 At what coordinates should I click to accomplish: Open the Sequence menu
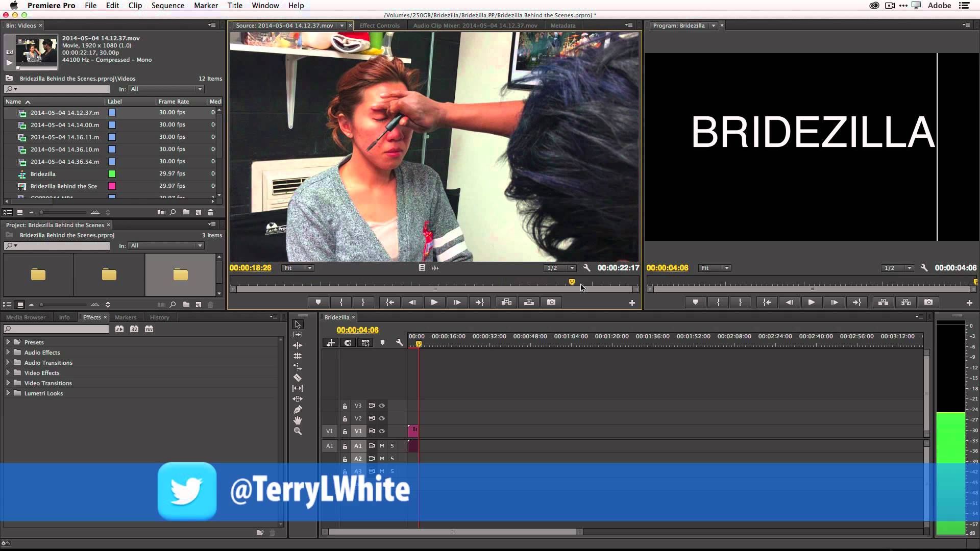coord(167,6)
